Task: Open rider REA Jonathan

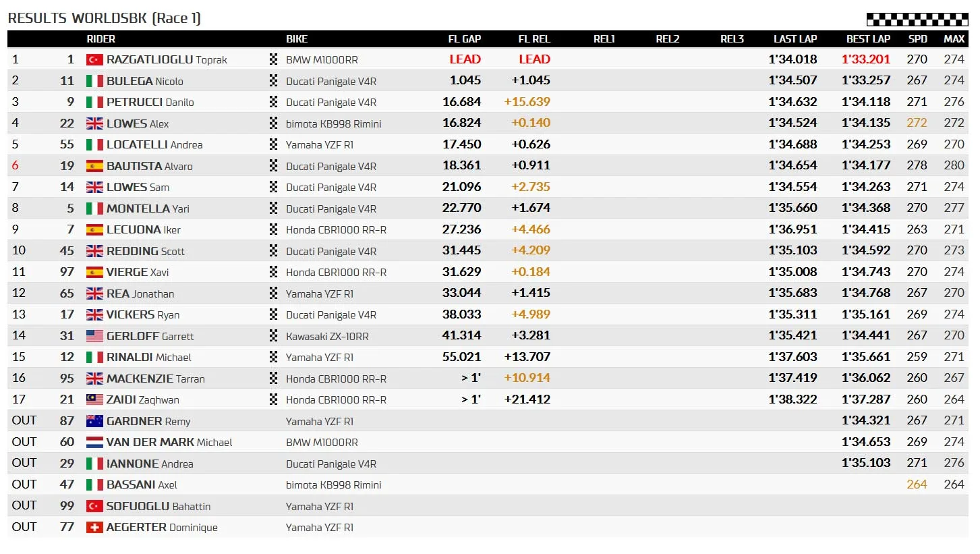Action: pyautogui.click(x=140, y=294)
